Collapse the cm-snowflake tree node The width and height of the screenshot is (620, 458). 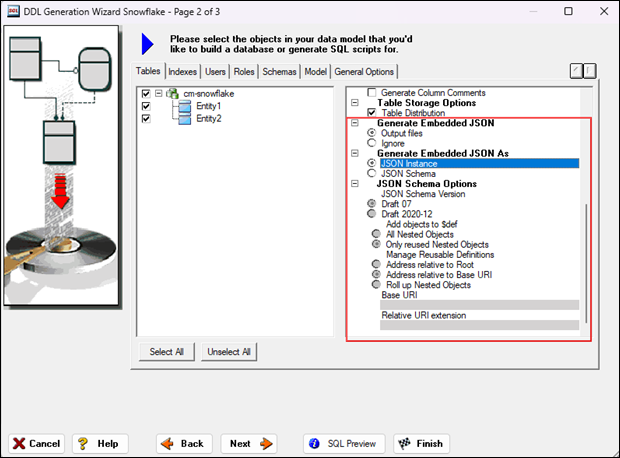159,94
